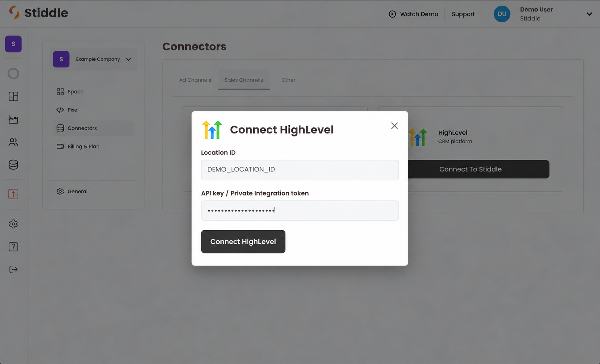Click the 'CRM platform.' description text
The height and width of the screenshot is (364, 600).
pyautogui.click(x=456, y=142)
